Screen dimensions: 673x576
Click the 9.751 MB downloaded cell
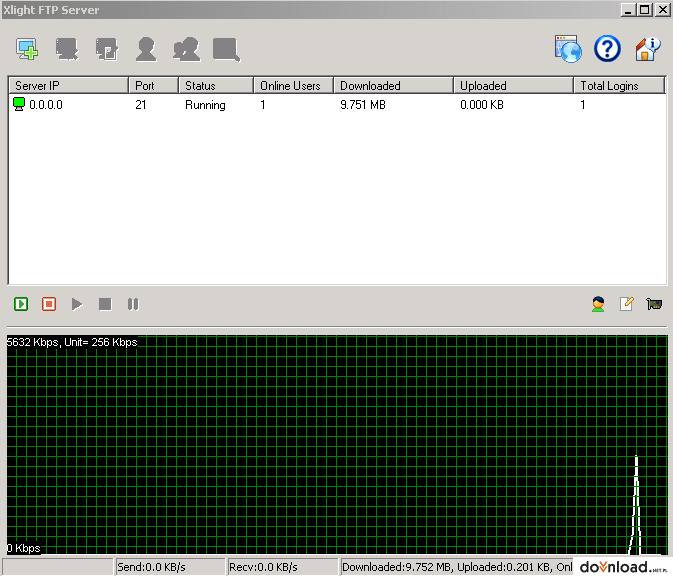[363, 105]
